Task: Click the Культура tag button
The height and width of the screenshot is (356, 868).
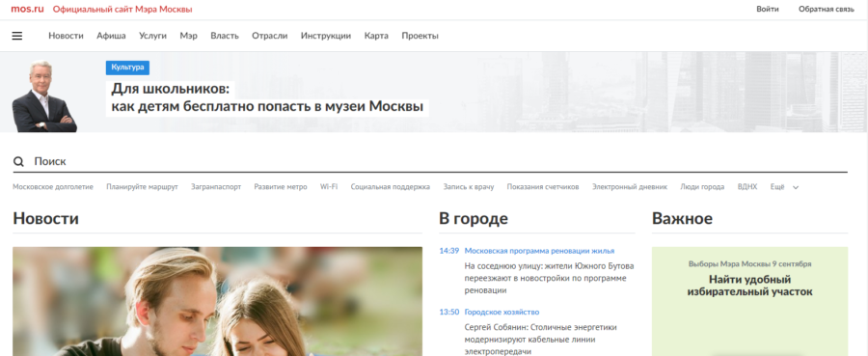Action: (x=128, y=68)
